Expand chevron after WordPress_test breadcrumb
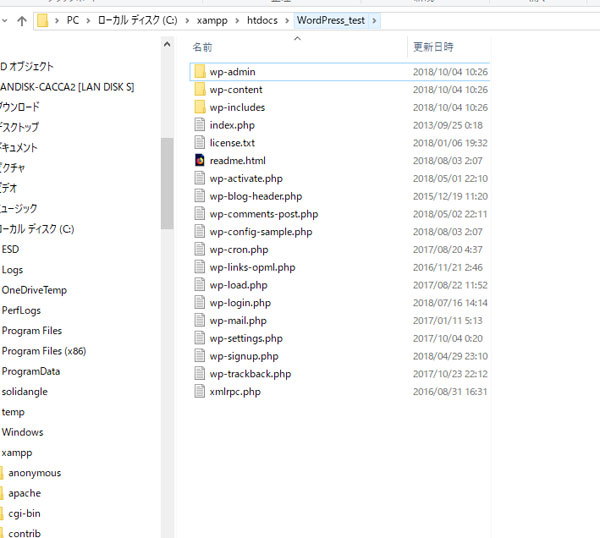Viewport: 600px width, 538px height. point(375,21)
